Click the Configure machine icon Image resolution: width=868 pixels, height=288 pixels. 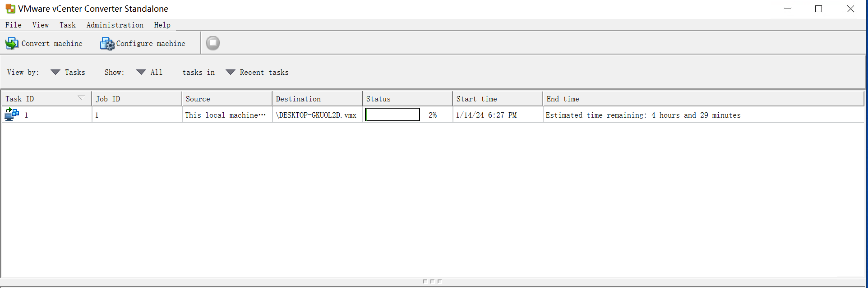pyautogui.click(x=107, y=43)
